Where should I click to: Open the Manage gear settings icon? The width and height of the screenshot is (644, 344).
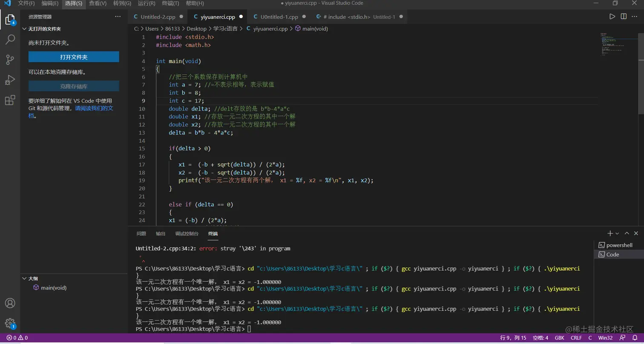pos(10,323)
